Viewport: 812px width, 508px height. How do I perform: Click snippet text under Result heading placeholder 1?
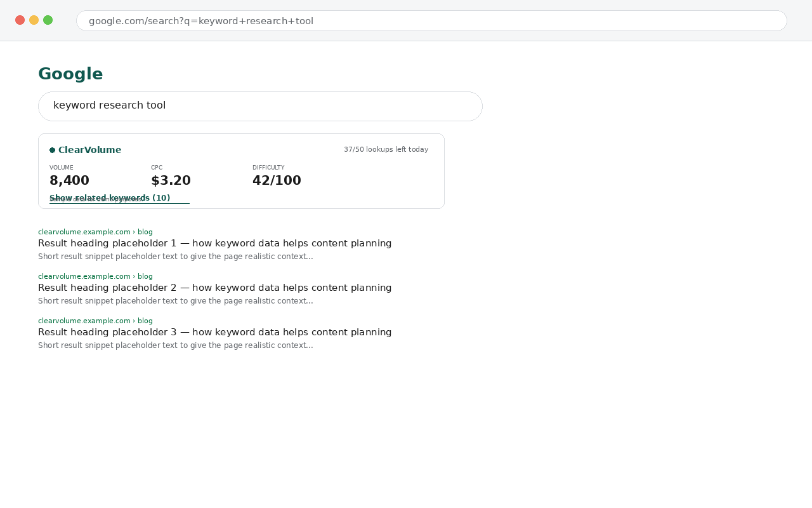point(176,257)
